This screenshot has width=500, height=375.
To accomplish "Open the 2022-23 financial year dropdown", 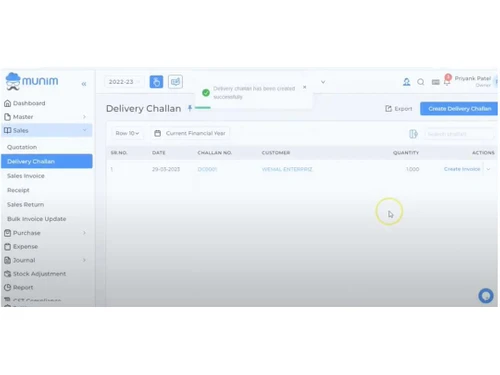I will 124,82.
